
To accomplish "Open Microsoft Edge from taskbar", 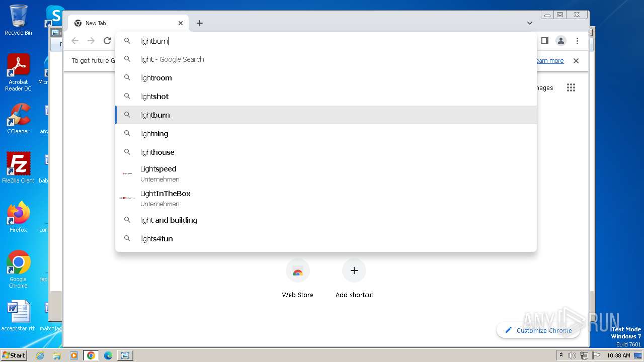I will point(108,355).
